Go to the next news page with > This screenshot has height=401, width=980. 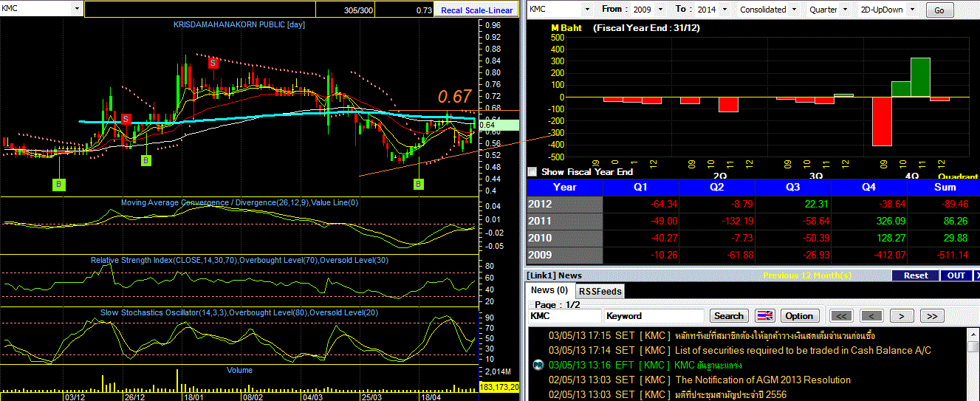click(x=902, y=316)
